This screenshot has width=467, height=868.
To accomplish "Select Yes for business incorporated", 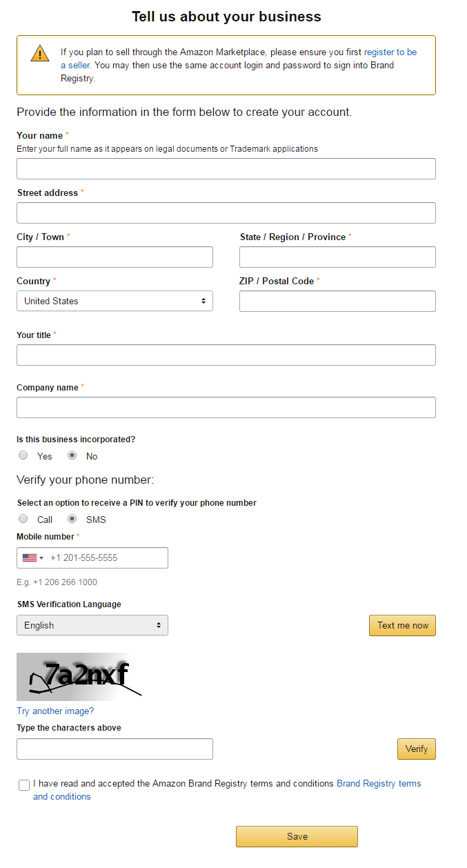I will [23, 455].
